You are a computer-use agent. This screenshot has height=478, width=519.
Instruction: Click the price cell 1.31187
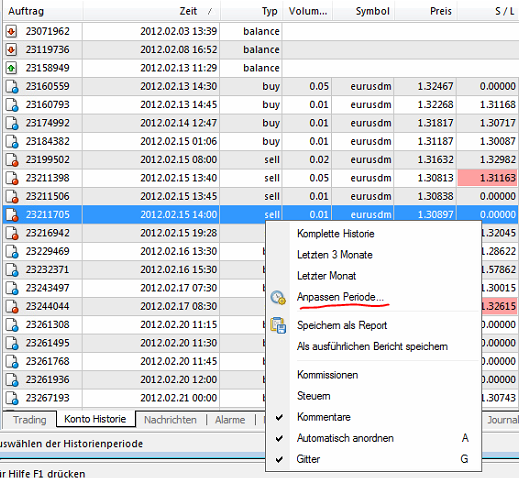pyautogui.click(x=435, y=142)
